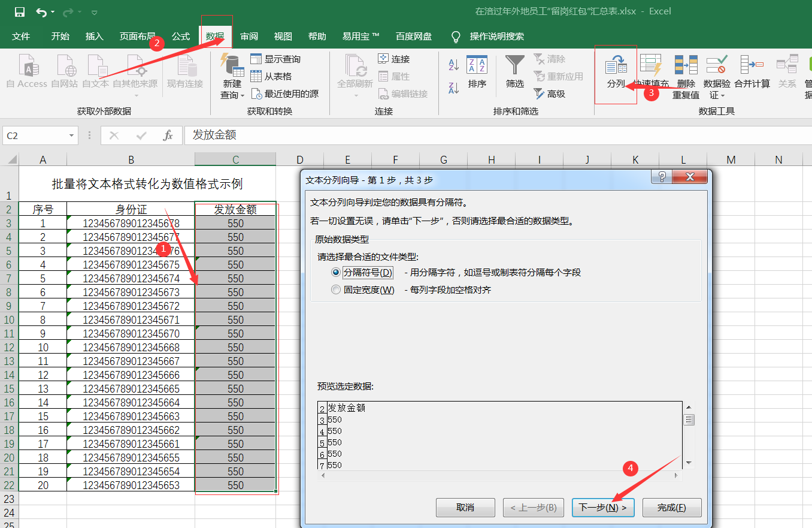Click the preview vertical scrollbar thumb
Screen dimensions: 812x528
click(689, 420)
